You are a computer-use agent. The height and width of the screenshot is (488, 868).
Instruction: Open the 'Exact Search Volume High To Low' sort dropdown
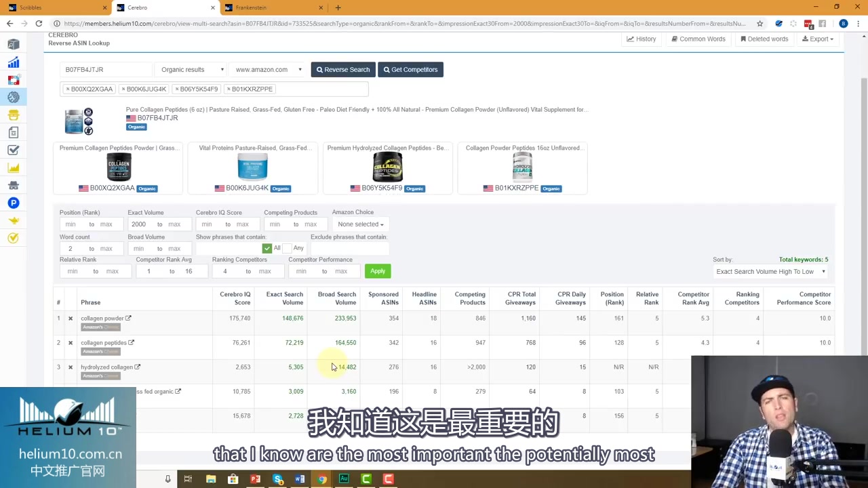tap(770, 272)
